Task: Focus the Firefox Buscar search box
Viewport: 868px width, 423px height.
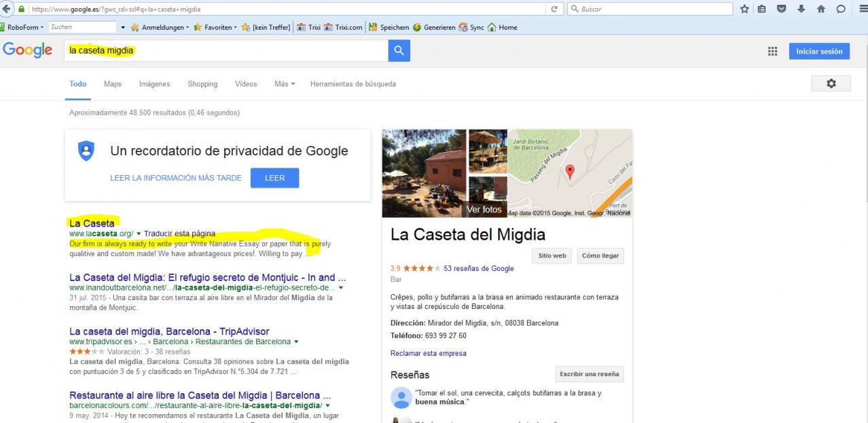Action: click(650, 9)
